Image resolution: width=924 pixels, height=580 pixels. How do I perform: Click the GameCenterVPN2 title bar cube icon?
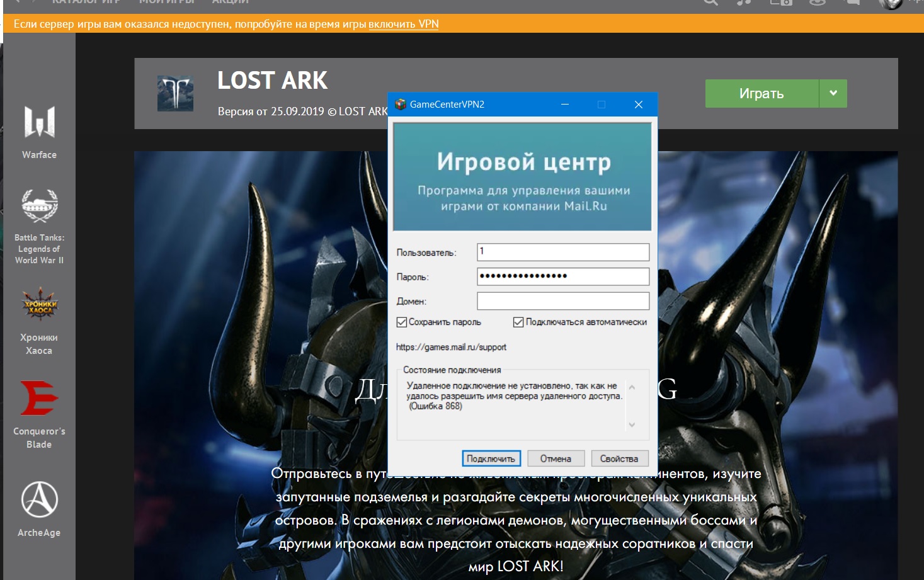point(400,104)
